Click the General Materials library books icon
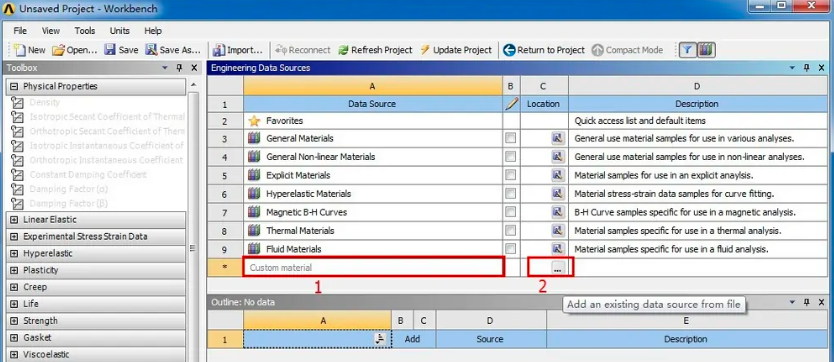The image size is (834, 362). 254,138
